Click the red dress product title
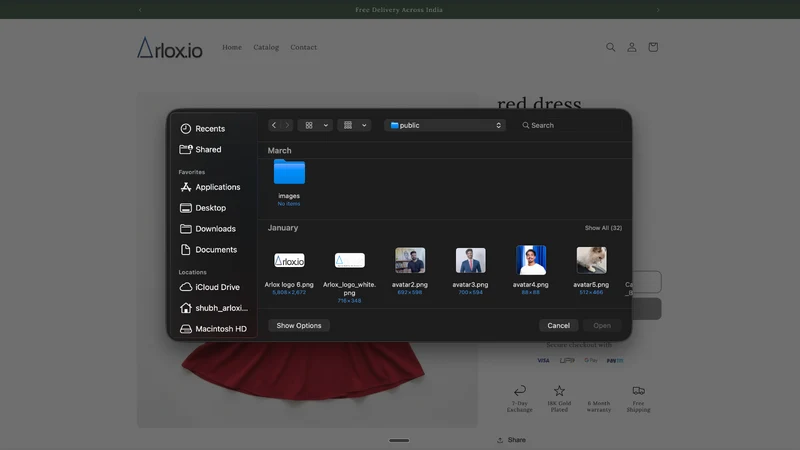This screenshot has width=800, height=450. 539,102
